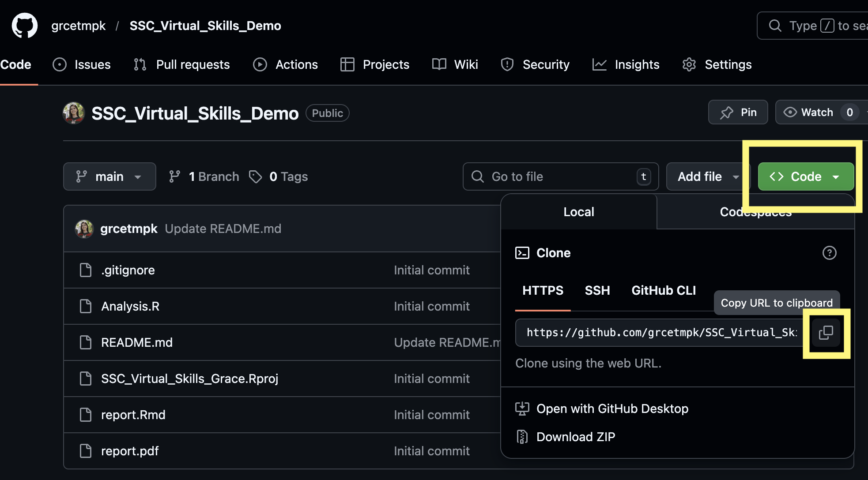Open the main branch dropdown
This screenshot has height=480, width=868.
[x=109, y=176]
